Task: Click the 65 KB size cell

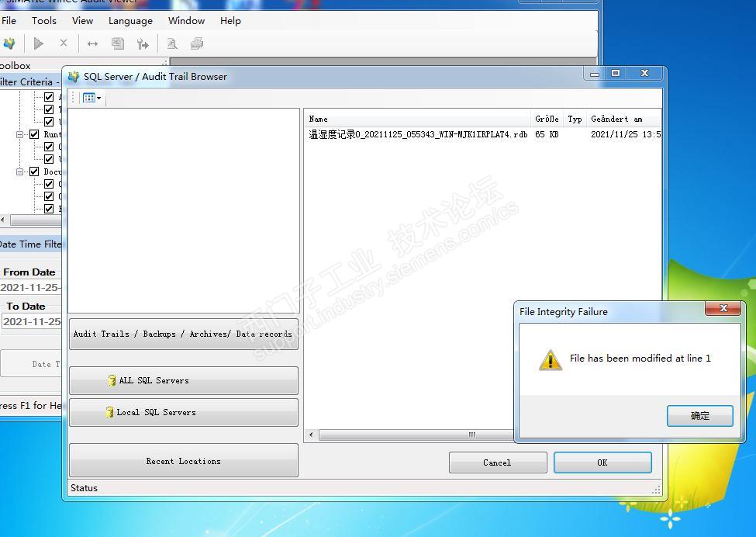Action: [x=547, y=134]
